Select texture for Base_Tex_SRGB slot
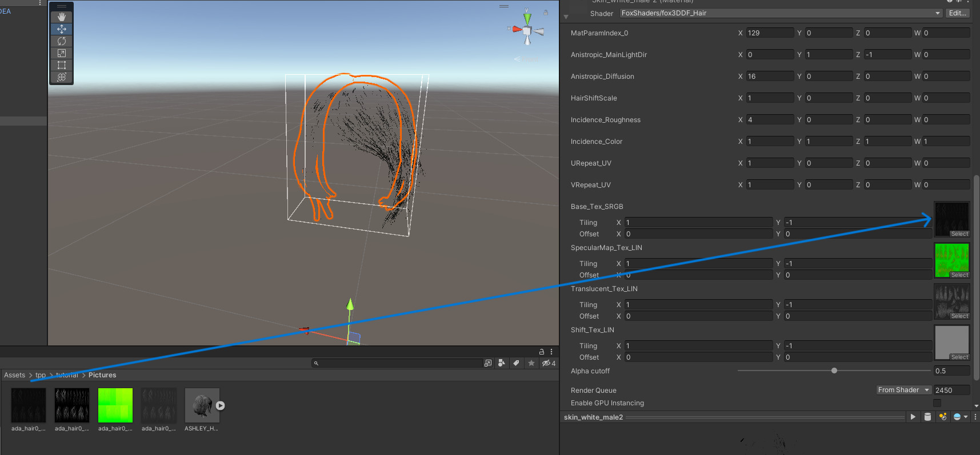This screenshot has height=455, width=980. coord(959,234)
